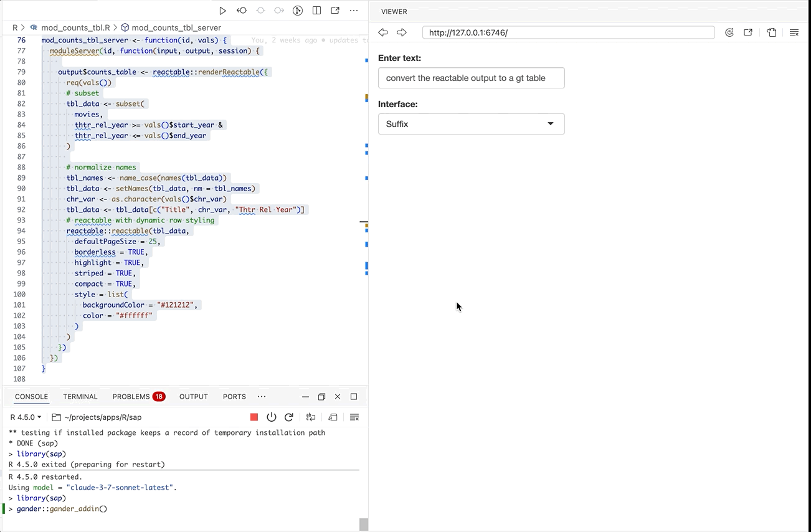811x532 pixels.
Task: Click the Viewer open-in-editor-tab icon
Action: pos(772,32)
